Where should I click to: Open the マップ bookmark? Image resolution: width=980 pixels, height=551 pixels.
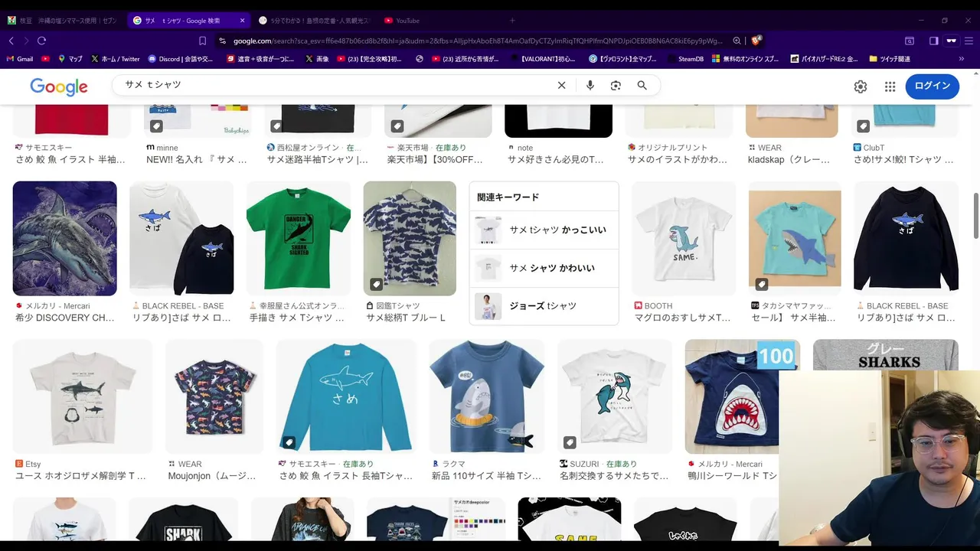69,58
